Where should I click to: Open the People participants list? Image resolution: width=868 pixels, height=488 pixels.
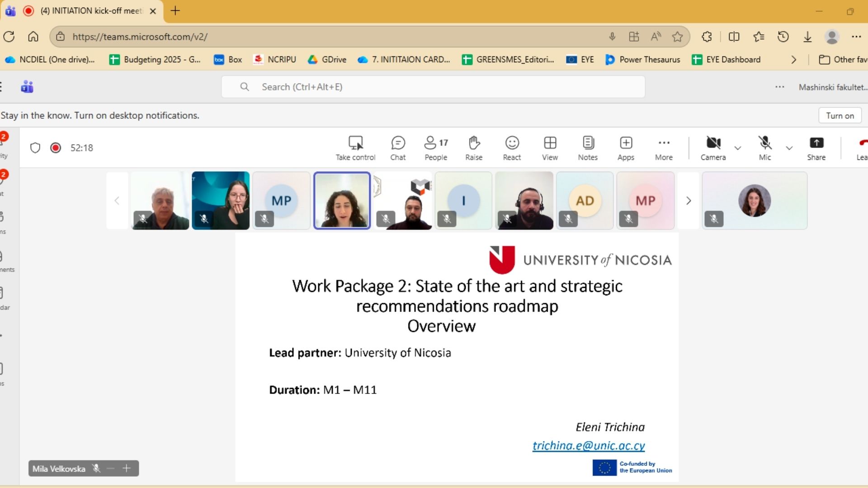436,148
